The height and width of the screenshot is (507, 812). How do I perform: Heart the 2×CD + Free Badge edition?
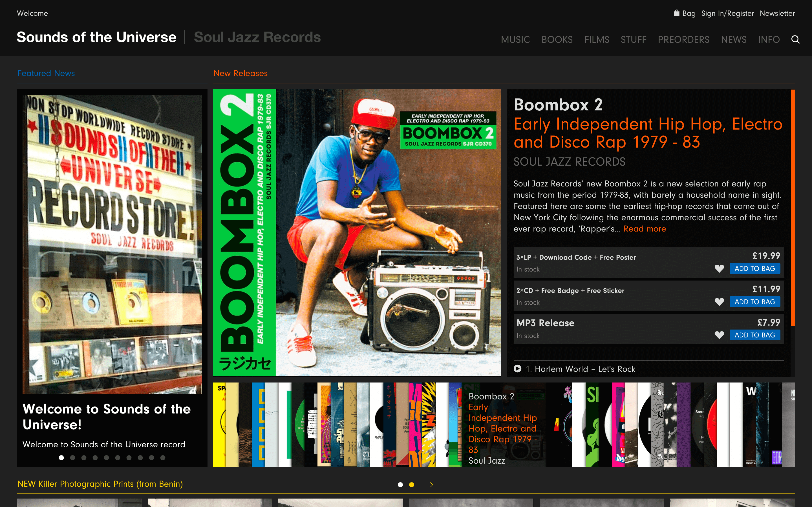coord(720,301)
